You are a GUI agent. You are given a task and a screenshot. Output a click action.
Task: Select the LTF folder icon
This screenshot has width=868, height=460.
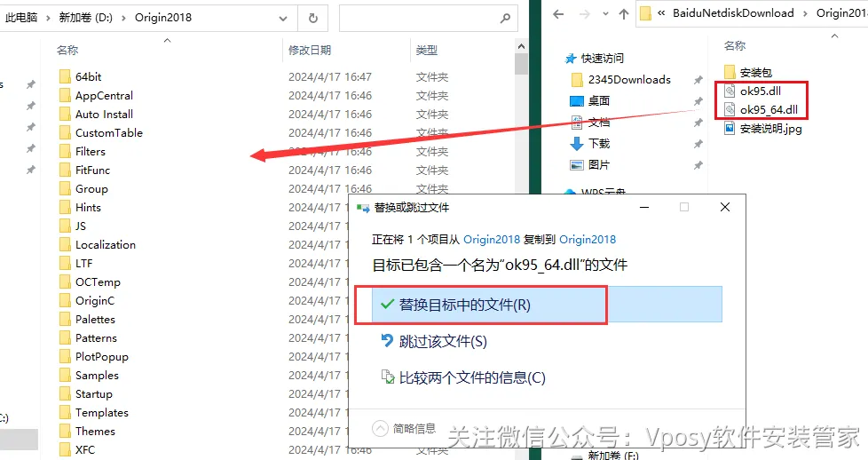(66, 263)
